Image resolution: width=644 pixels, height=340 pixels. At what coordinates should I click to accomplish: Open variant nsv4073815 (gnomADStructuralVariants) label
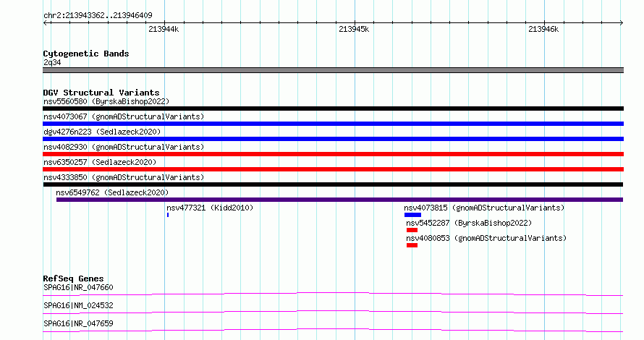(484, 208)
